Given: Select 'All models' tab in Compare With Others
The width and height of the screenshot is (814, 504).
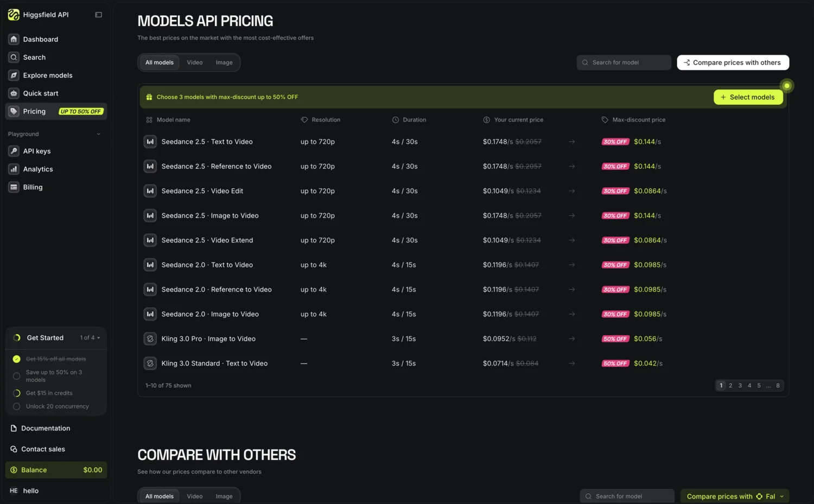Looking at the screenshot, I should [x=160, y=496].
